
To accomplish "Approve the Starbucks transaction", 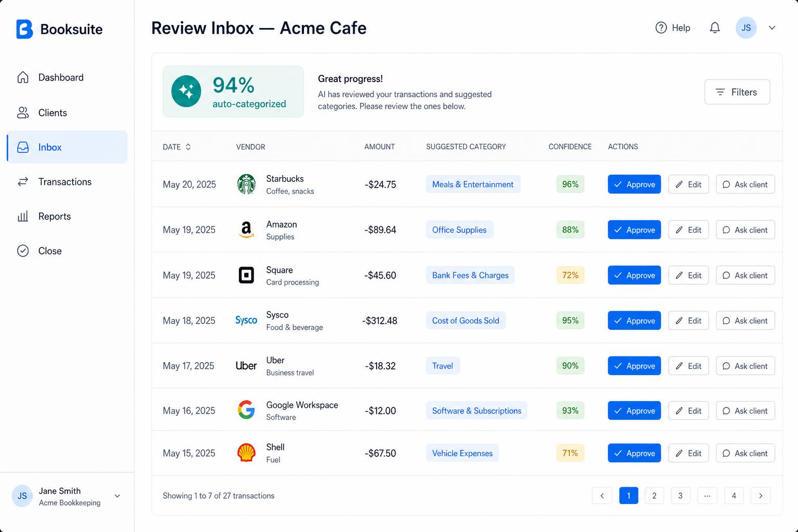I will tap(634, 184).
